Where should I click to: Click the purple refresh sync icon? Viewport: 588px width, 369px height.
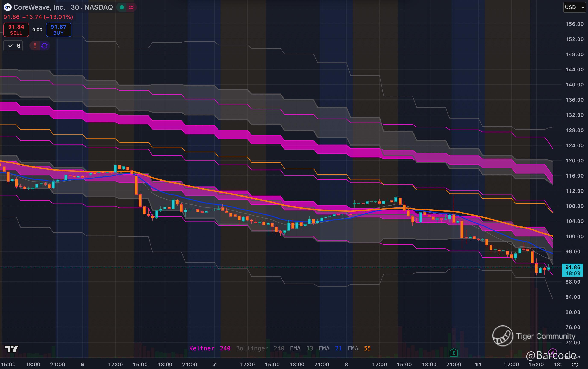pos(44,46)
